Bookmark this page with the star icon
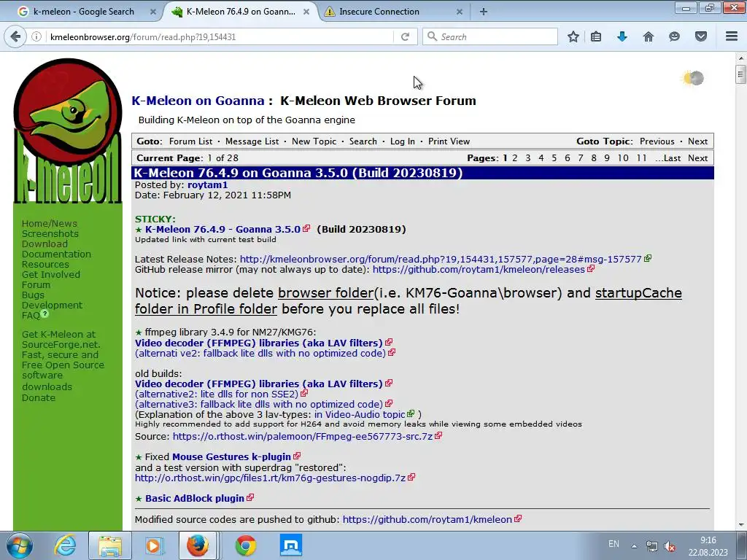The image size is (747, 560). [573, 36]
